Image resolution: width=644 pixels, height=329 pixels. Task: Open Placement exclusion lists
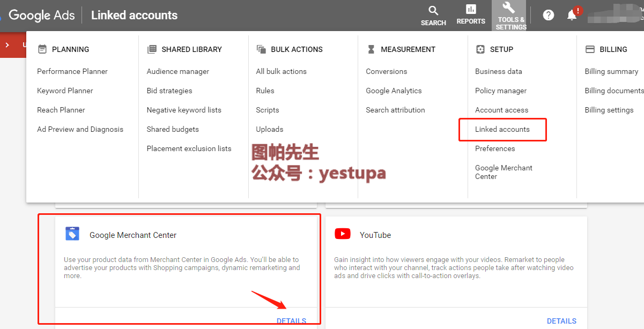(189, 148)
